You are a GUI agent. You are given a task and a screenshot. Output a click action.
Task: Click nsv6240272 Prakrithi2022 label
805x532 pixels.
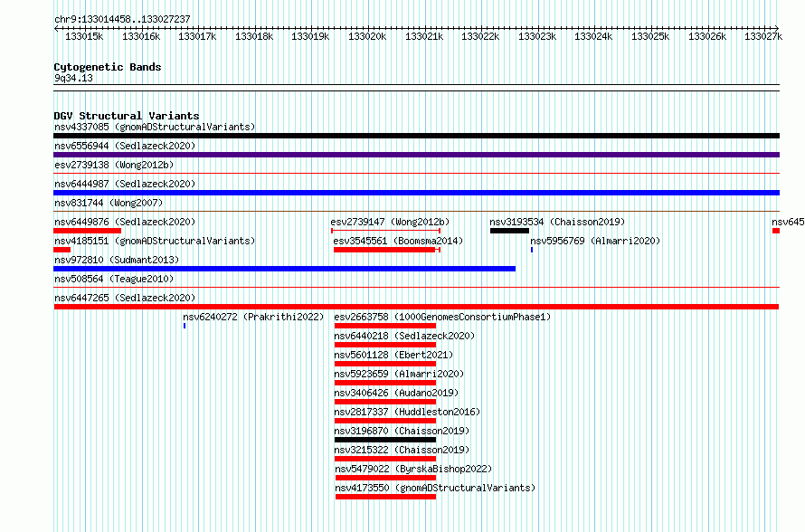(x=253, y=317)
